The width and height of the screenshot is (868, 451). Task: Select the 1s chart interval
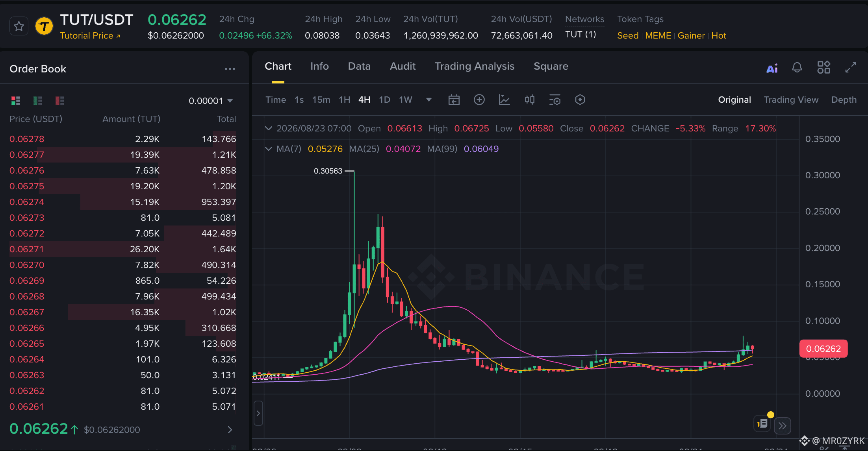pos(299,100)
